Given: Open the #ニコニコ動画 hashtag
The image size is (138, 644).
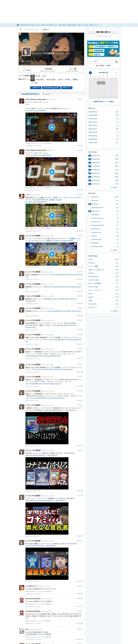Looking at the screenshot, I should coord(93,267).
